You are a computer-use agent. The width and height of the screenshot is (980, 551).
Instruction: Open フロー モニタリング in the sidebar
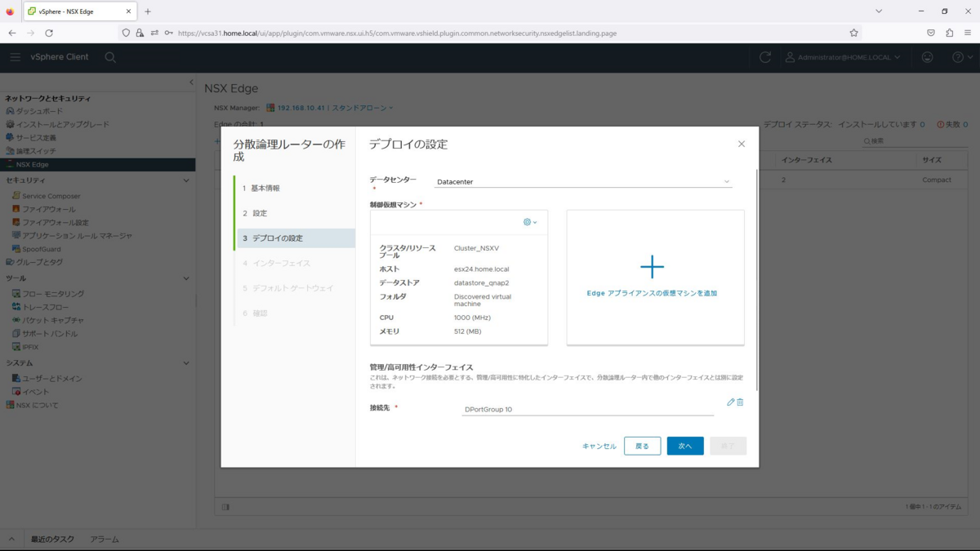(52, 294)
